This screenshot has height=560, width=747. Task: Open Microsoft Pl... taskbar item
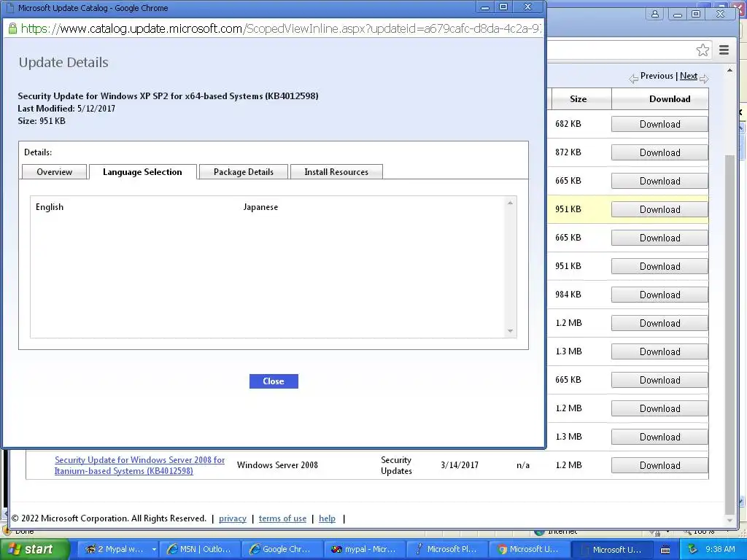[446, 550]
